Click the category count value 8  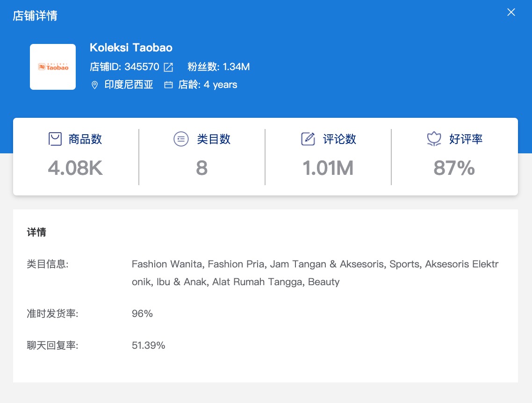[202, 168]
